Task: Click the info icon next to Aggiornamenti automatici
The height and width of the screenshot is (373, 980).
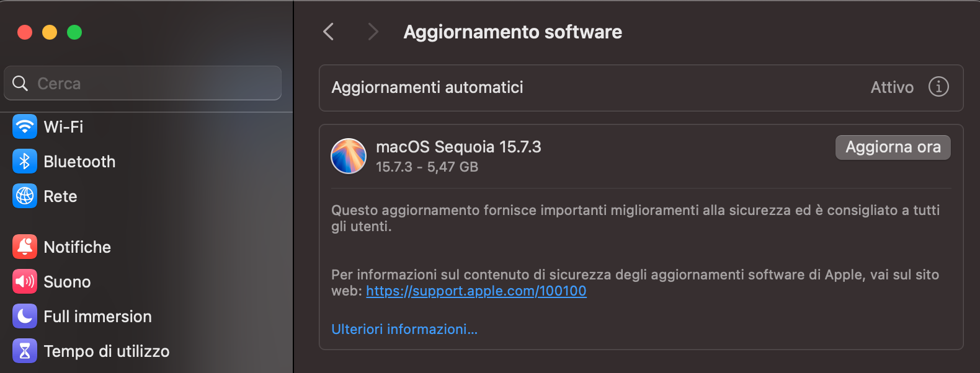Action: 938,87
